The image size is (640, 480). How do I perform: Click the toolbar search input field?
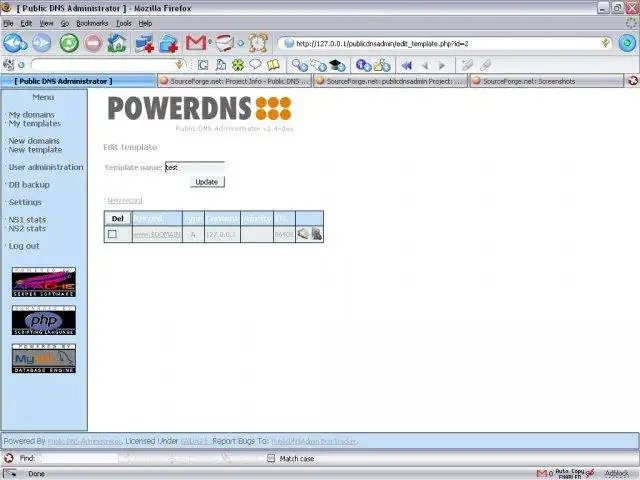[103, 64]
